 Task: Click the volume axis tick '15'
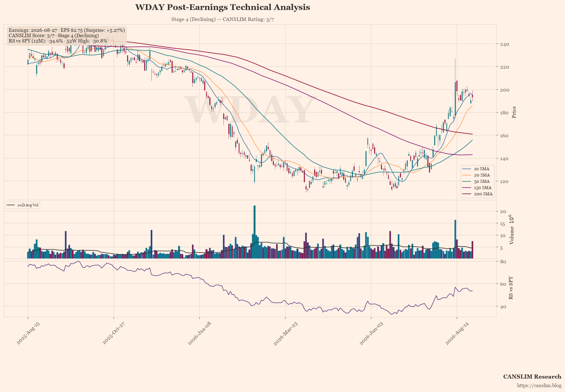click(x=503, y=224)
